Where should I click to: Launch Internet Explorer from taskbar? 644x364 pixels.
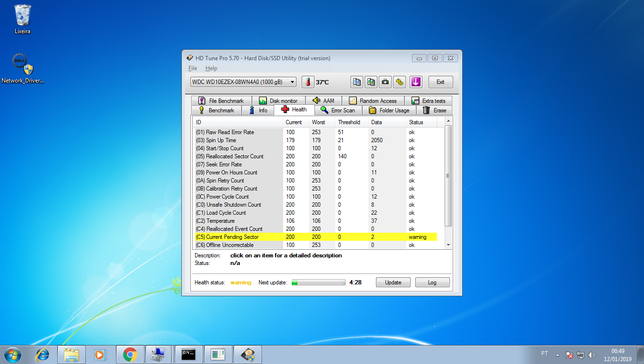43,354
